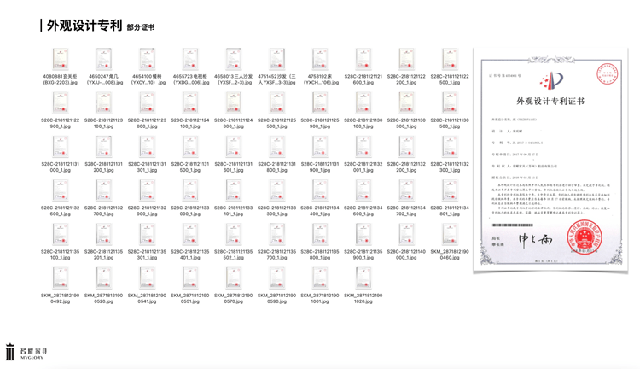Click the 4753102 床 jpg file icon

point(320,59)
